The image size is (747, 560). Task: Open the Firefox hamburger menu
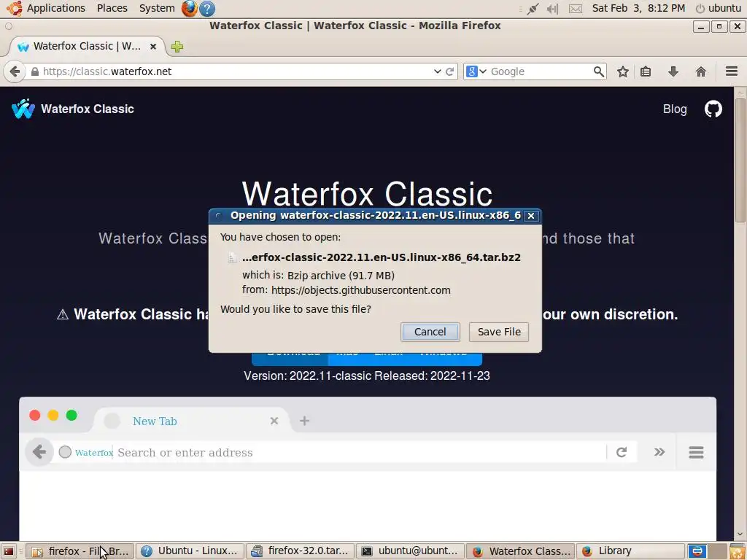click(731, 72)
